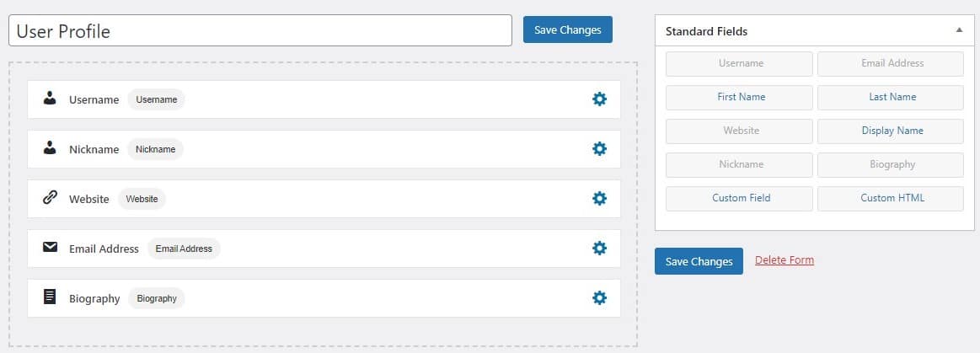Screen dimensions: 980x353
Task: Click Save Changes next to form title
Action: 567,30
